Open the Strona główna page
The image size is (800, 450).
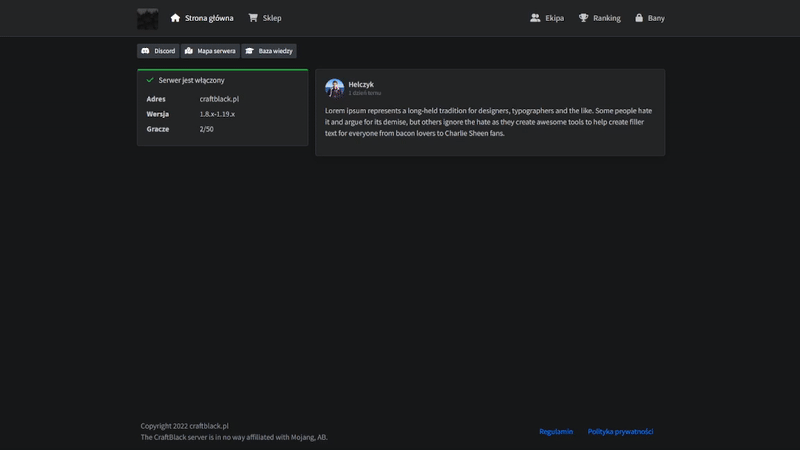pyautogui.click(x=202, y=18)
